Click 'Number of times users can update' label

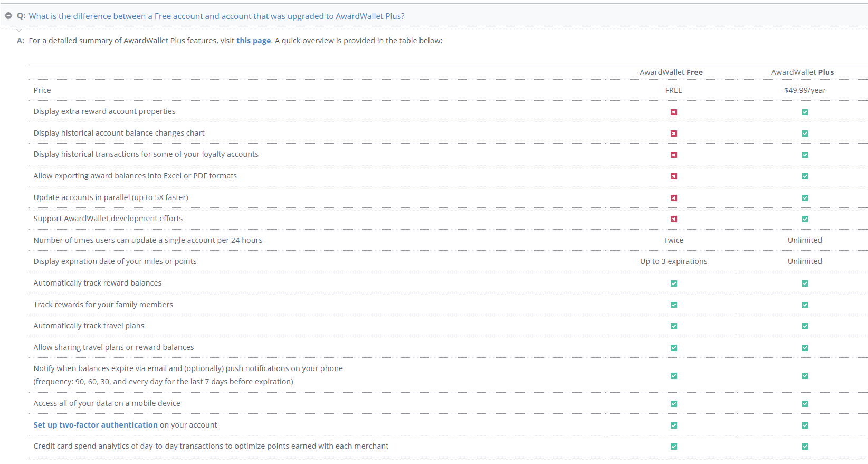[148, 240]
